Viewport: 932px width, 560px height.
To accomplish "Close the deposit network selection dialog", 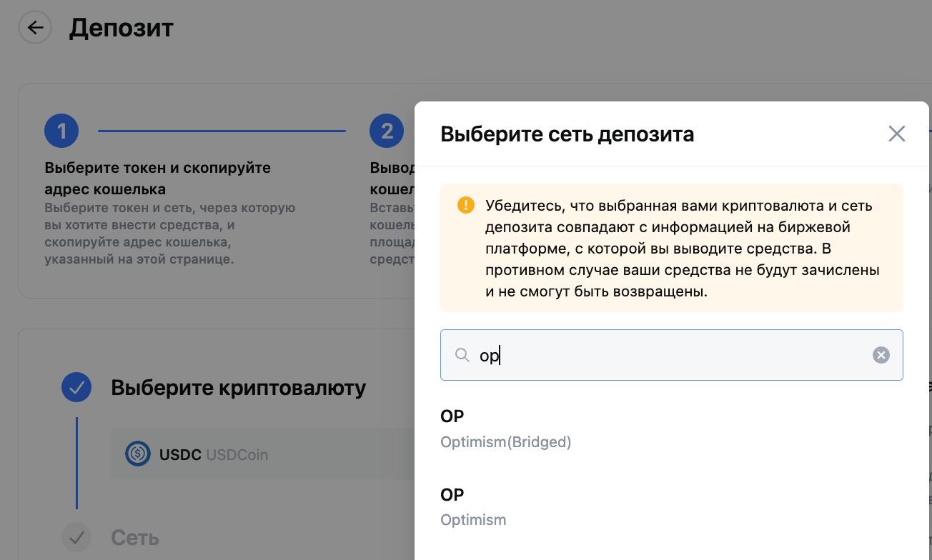I will point(896,134).
